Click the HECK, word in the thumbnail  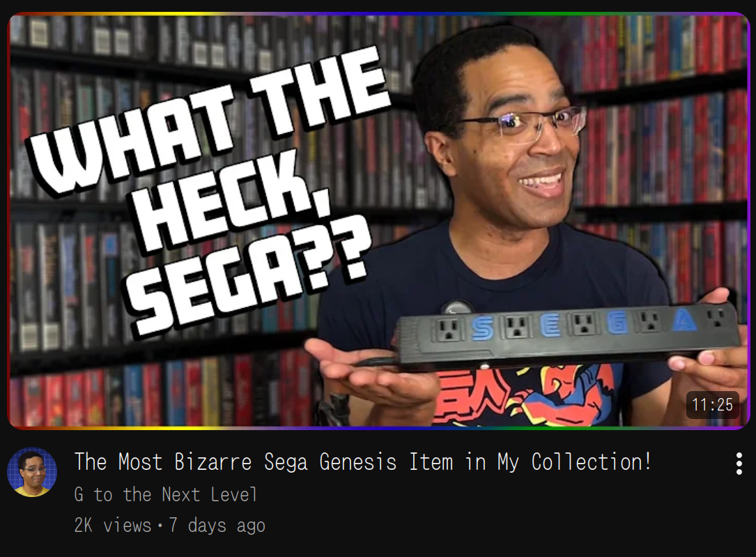coord(231,203)
